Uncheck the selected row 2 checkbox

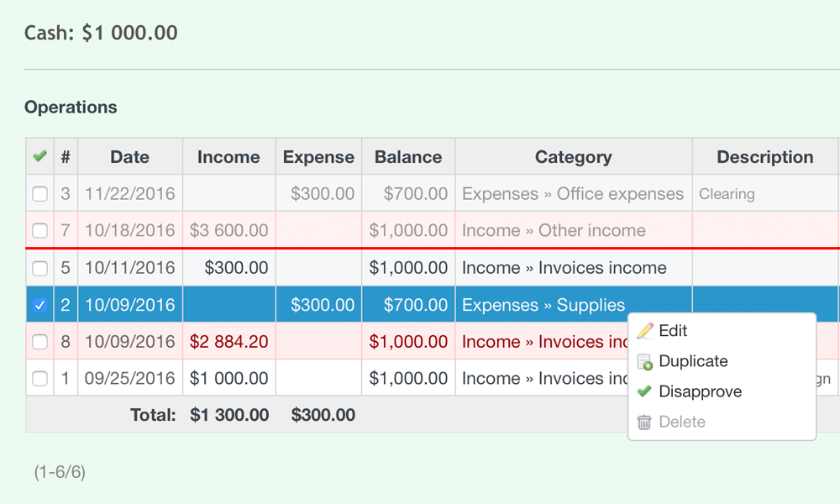[39, 304]
